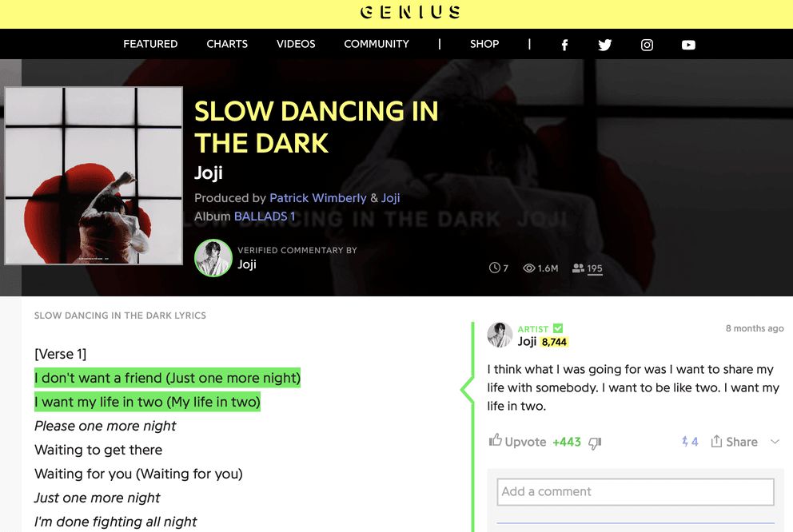Select highlighted lyric 'I don't want a friend'
The height and width of the screenshot is (532, 793).
point(98,378)
